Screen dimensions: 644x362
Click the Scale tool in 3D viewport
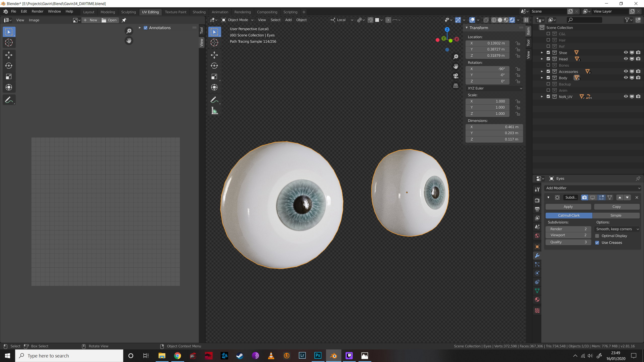(214, 77)
